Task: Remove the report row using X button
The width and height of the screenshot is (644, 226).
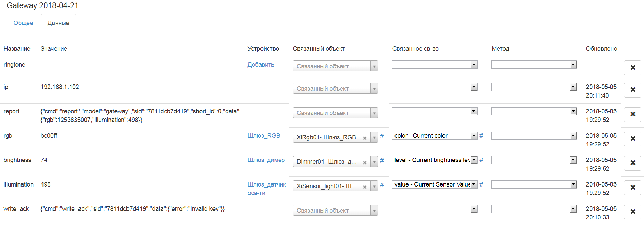Action: [x=632, y=114]
